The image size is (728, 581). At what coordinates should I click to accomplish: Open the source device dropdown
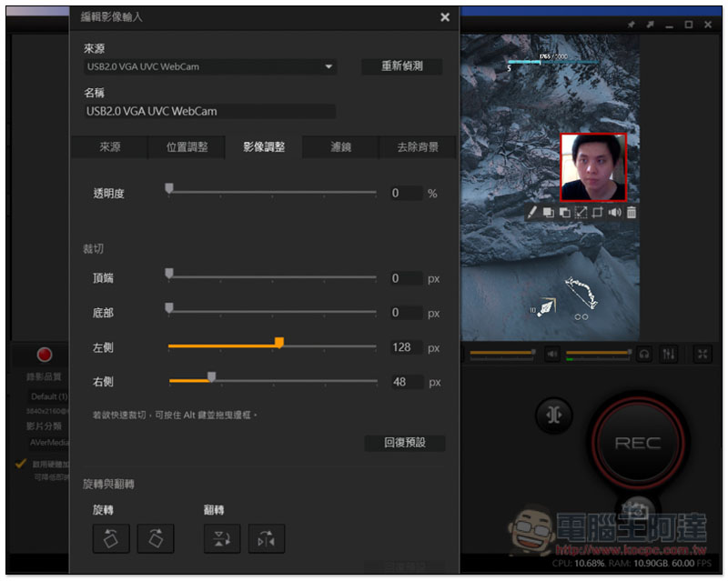[210, 66]
